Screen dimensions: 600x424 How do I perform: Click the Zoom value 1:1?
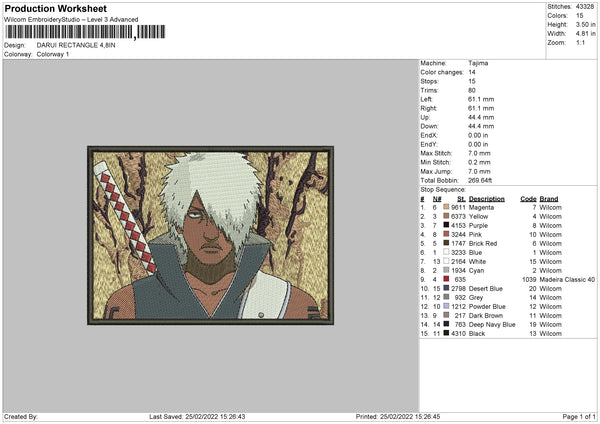point(580,45)
